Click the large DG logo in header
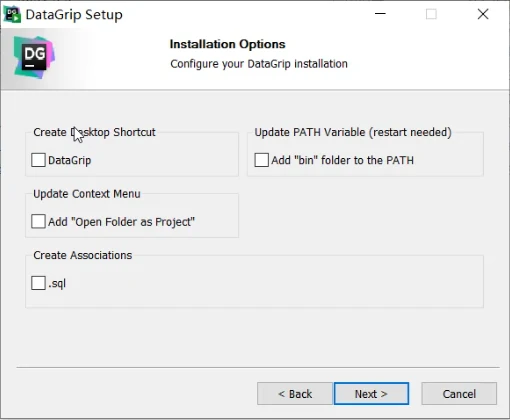This screenshot has height=420, width=510. tap(34, 57)
